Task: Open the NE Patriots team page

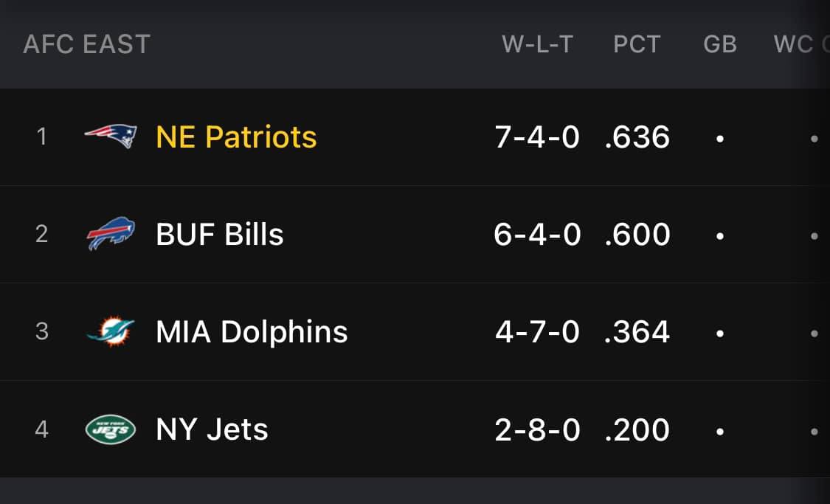Action: tap(236, 137)
